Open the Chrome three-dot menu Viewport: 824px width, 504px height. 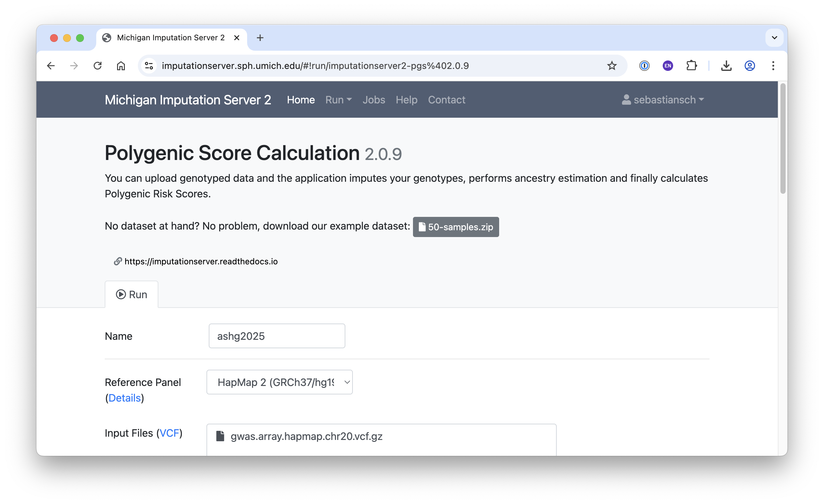[773, 66]
